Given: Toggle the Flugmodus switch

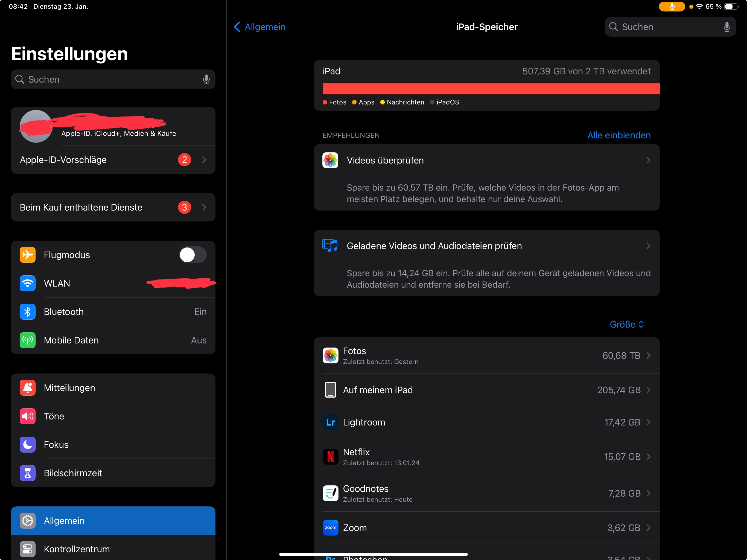Looking at the screenshot, I should (192, 255).
